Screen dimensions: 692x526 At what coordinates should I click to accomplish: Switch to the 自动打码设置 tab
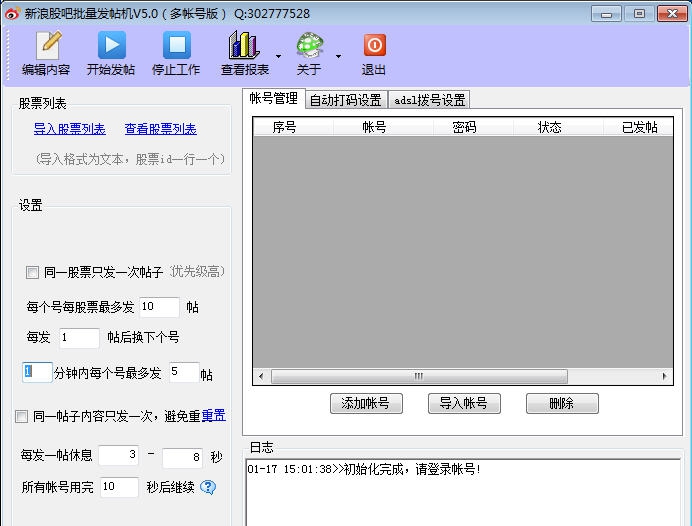345,100
